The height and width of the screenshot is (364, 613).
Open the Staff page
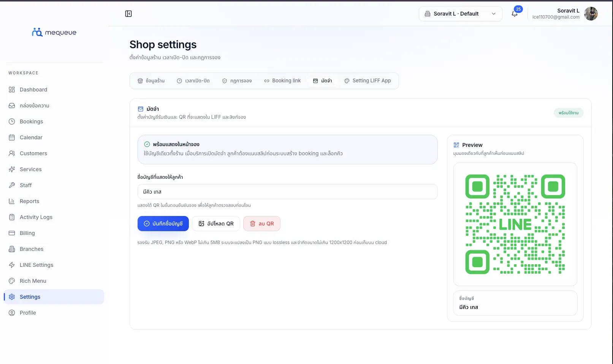(54, 185)
